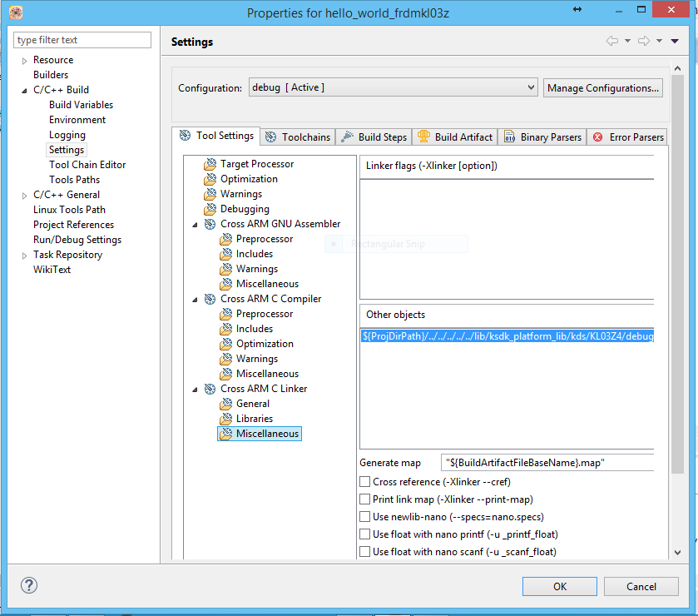Toggle Use float with nano scanf
This screenshot has width=698, height=616.
pyautogui.click(x=364, y=551)
